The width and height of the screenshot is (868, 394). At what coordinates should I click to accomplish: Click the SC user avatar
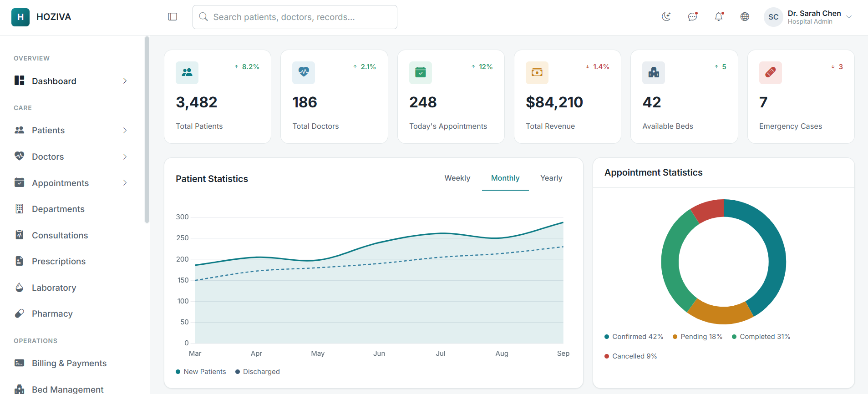pos(773,17)
